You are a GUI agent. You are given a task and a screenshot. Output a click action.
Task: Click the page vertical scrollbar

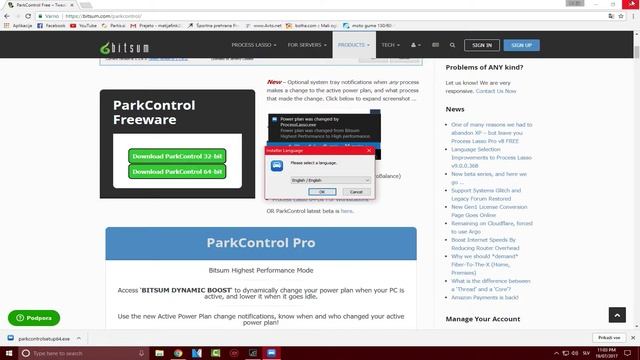pos(637,180)
